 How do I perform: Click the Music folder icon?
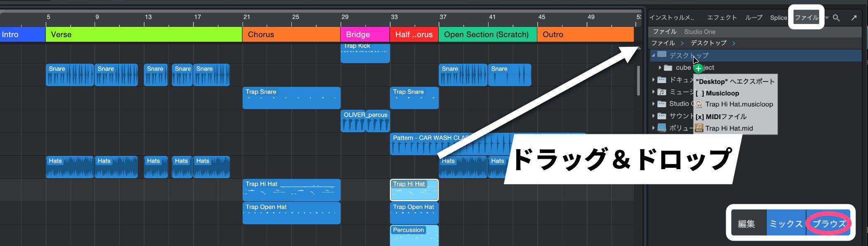tap(662, 92)
